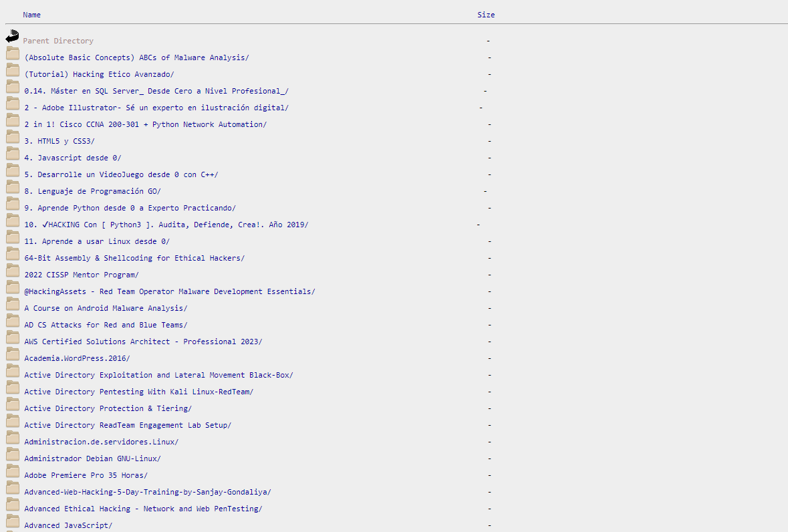Open Active Directory ReadTeam Engagement Lab Setup

coord(128,425)
